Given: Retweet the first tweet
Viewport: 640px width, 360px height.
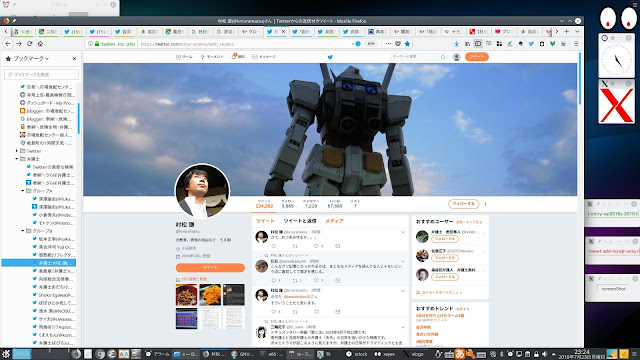Looking at the screenshot, I should [295, 246].
